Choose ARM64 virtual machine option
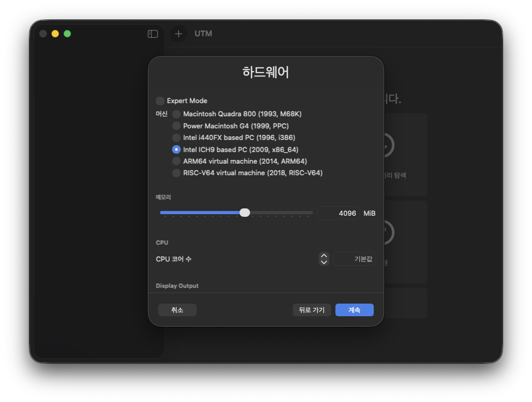The image size is (532, 402). tap(177, 161)
